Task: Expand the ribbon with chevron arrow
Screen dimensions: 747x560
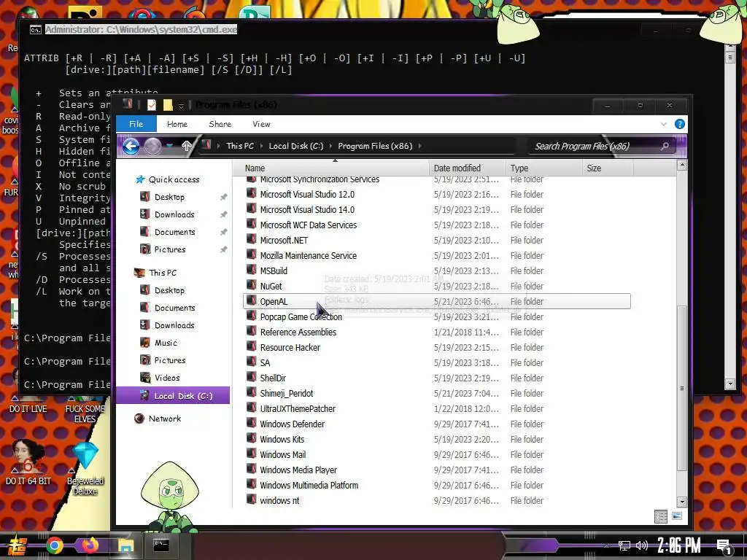Action: pos(663,124)
